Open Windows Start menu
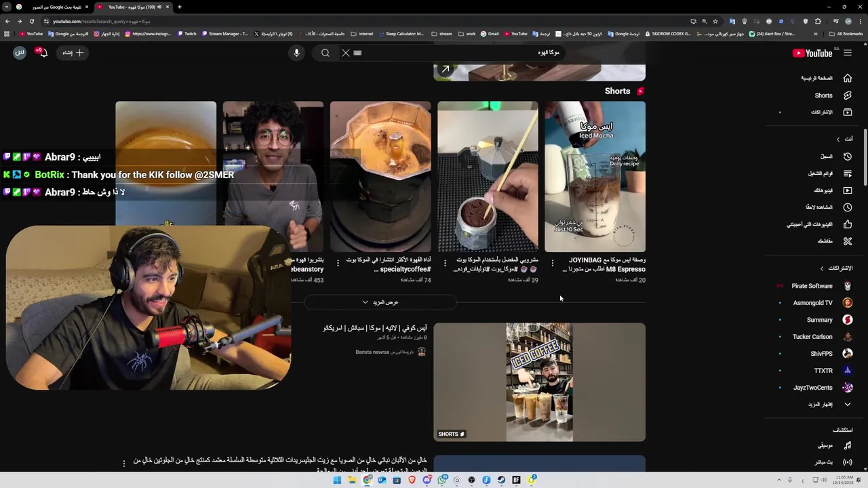The image size is (868, 488). [x=337, y=480]
